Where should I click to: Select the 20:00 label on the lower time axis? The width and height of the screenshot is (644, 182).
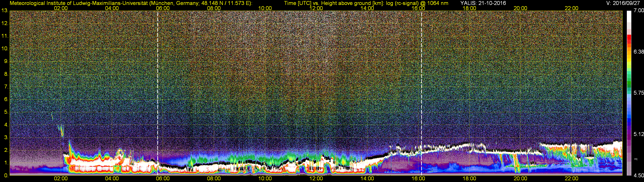coord(521,179)
